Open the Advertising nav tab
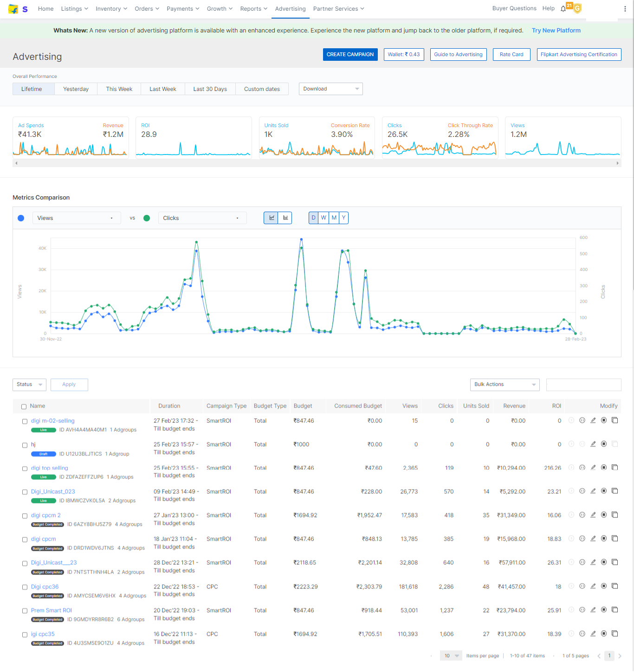 click(x=291, y=9)
